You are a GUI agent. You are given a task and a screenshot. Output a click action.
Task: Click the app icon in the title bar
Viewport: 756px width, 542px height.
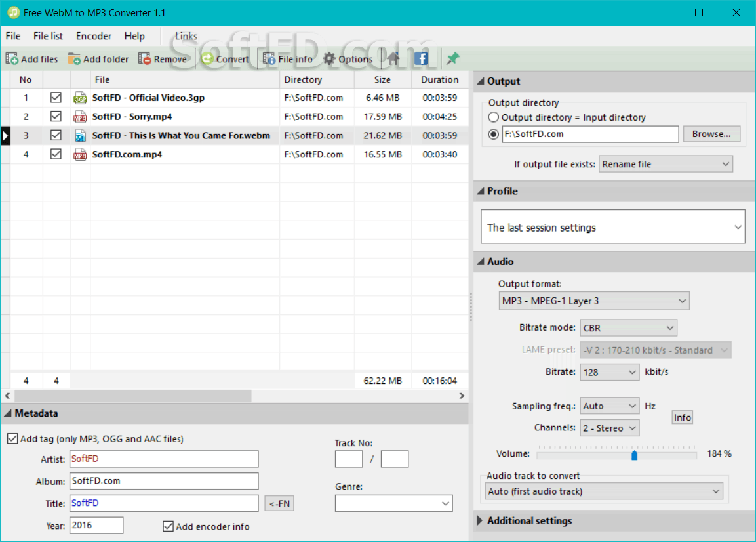(14, 12)
